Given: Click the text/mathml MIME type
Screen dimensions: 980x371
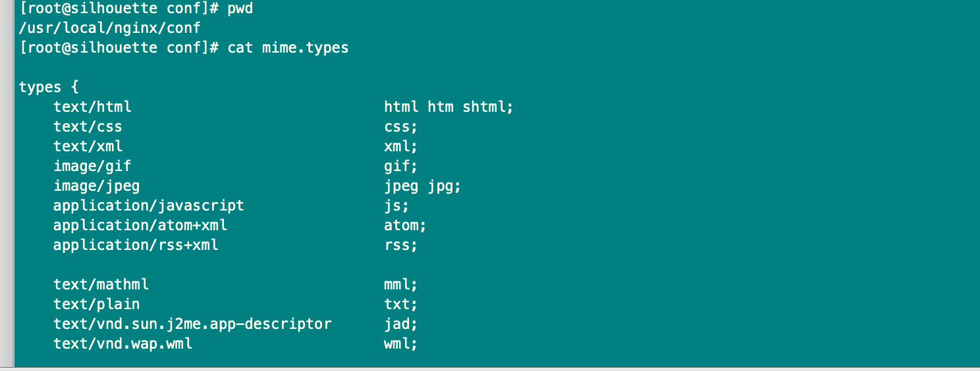Looking at the screenshot, I should 101,285.
